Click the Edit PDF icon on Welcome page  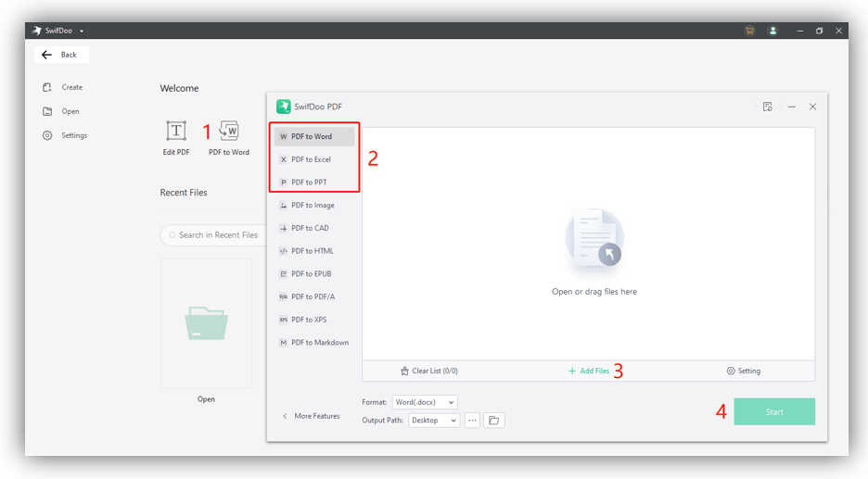tap(176, 131)
